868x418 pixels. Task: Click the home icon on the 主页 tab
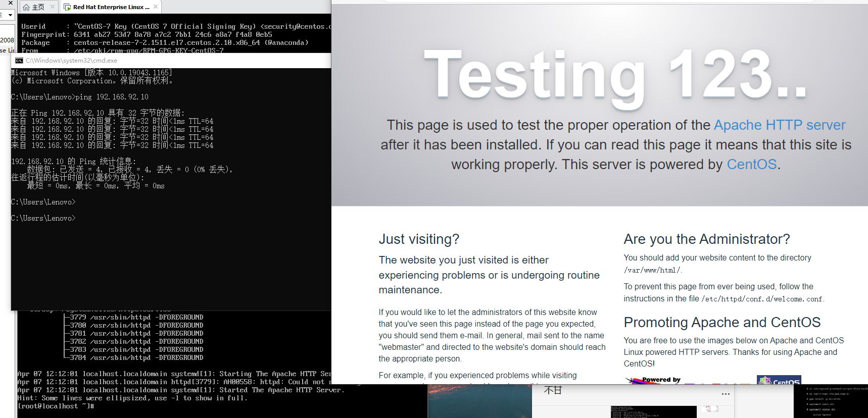[26, 7]
